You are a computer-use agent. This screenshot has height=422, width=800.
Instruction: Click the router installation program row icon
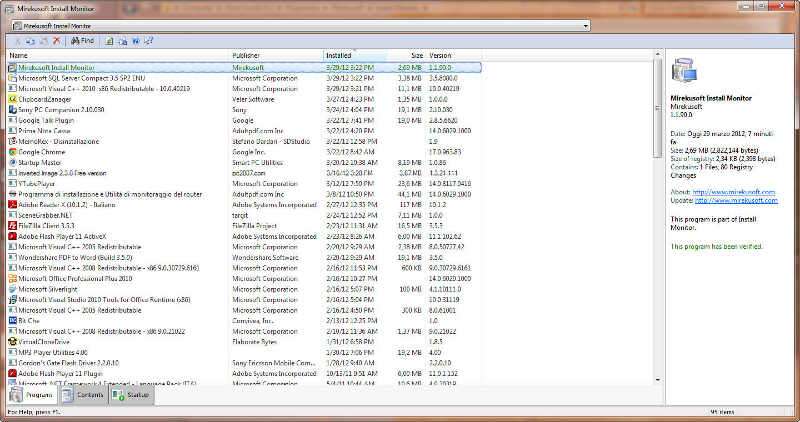pyautogui.click(x=13, y=194)
